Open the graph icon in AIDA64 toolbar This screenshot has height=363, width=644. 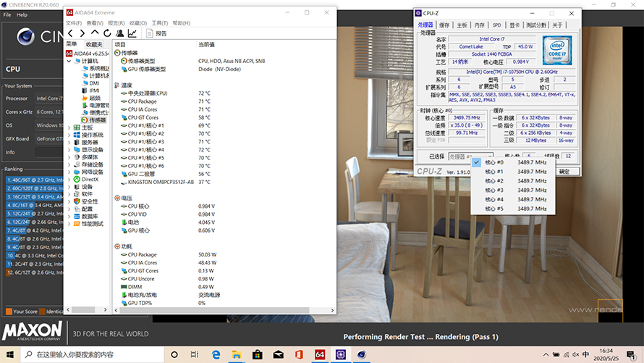tap(132, 33)
